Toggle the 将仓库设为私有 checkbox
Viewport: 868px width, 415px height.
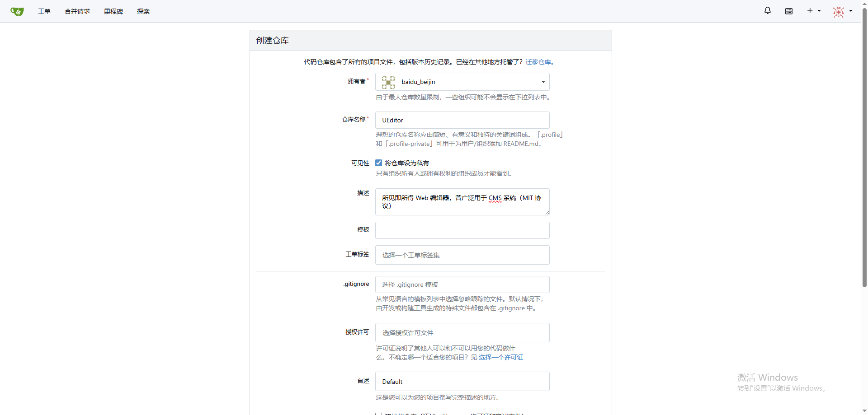tap(379, 163)
